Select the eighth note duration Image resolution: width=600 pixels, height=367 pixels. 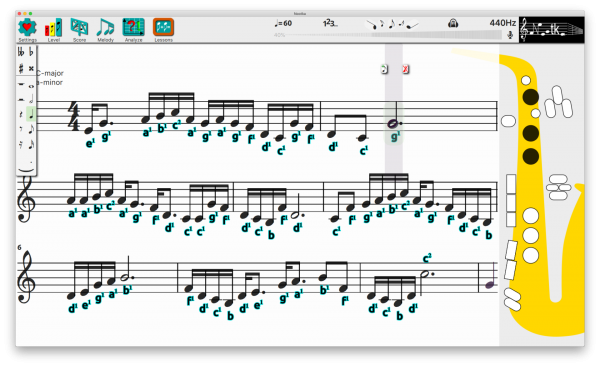[31, 129]
